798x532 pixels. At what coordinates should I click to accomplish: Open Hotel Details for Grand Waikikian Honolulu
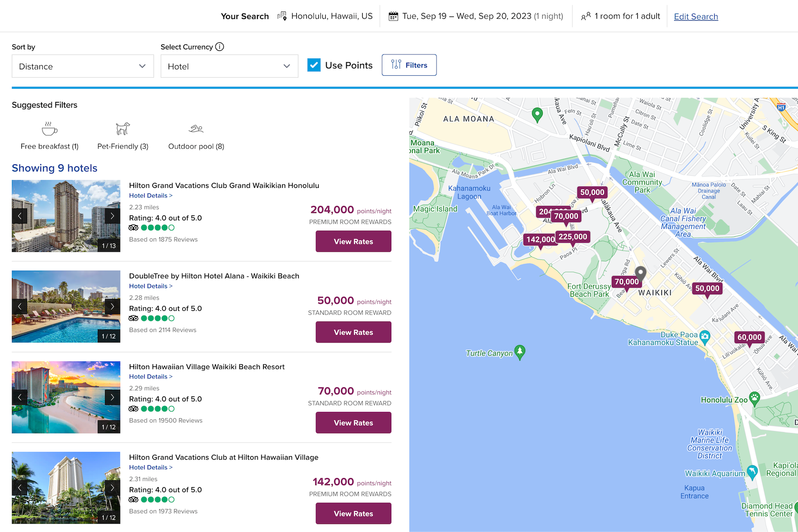(151, 195)
